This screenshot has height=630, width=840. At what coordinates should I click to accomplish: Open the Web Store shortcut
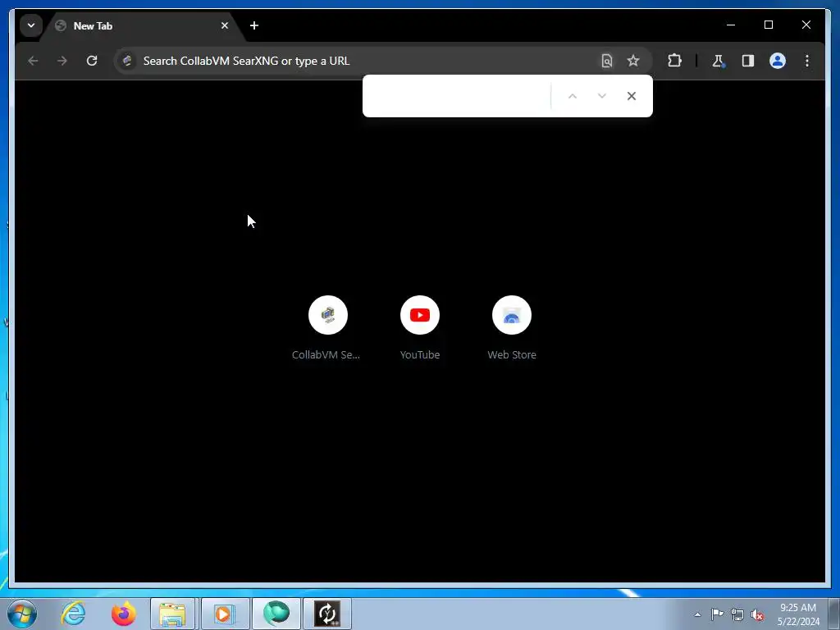(x=512, y=315)
